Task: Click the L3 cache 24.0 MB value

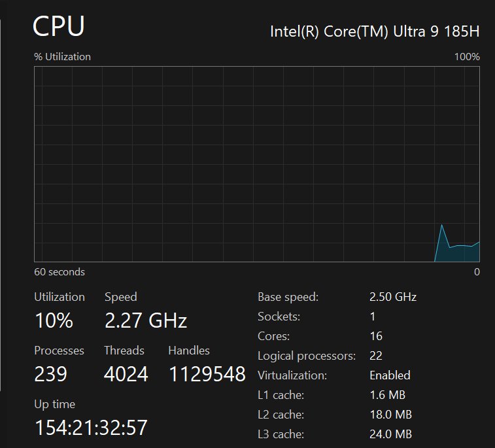Action: (390, 434)
